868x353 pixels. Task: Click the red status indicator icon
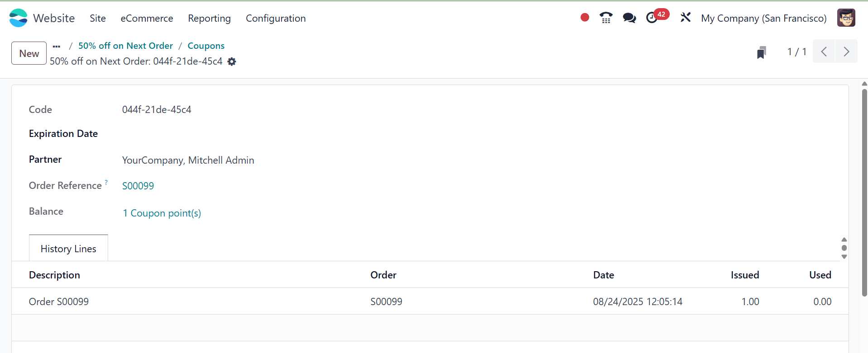click(x=584, y=17)
